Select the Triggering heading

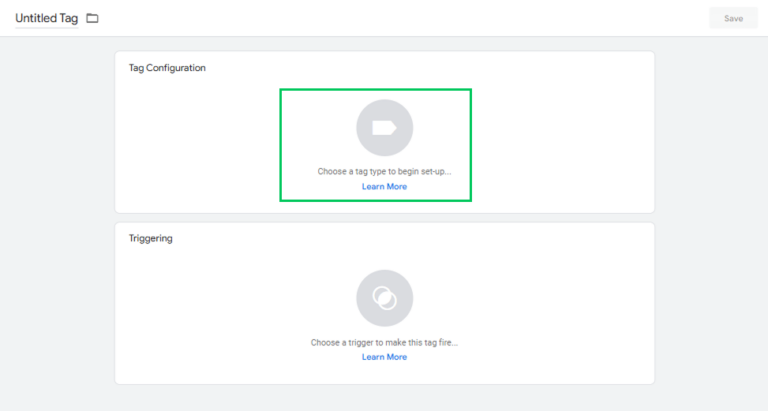(150, 239)
